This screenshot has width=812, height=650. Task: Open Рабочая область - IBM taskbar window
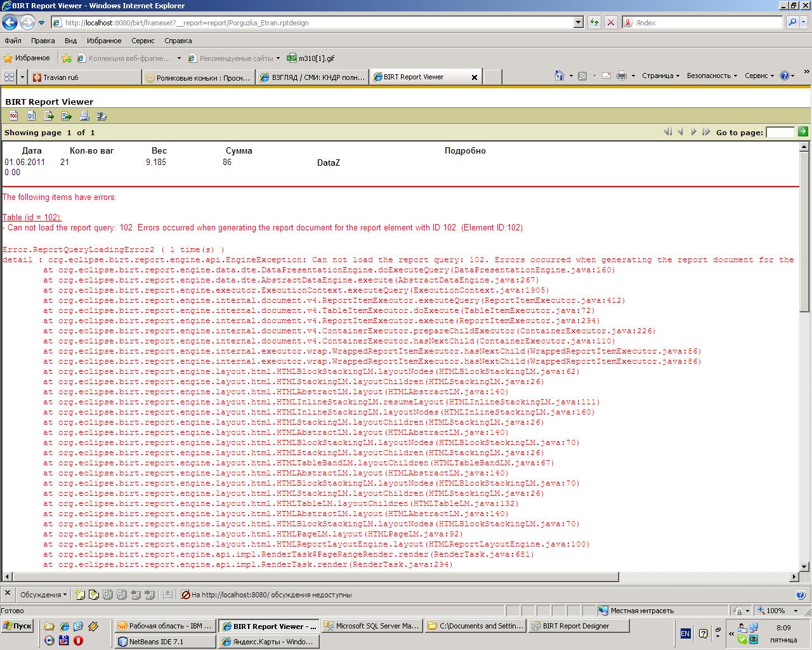coord(166,626)
